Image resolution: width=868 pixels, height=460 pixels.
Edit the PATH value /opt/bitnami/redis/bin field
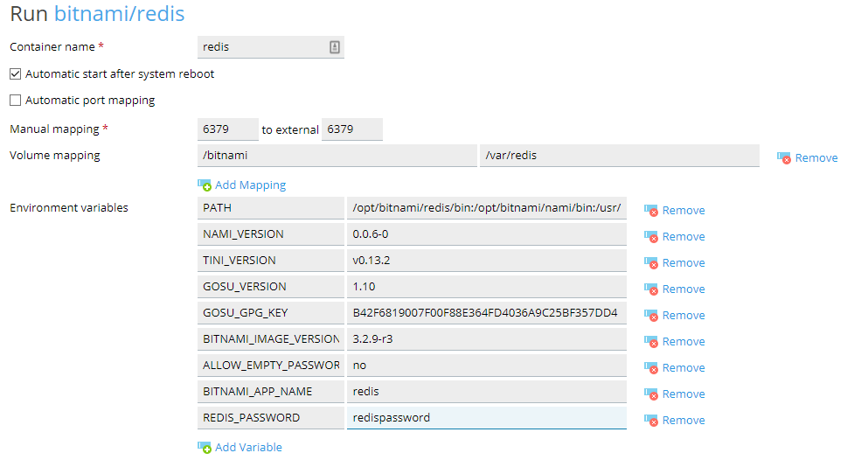487,208
